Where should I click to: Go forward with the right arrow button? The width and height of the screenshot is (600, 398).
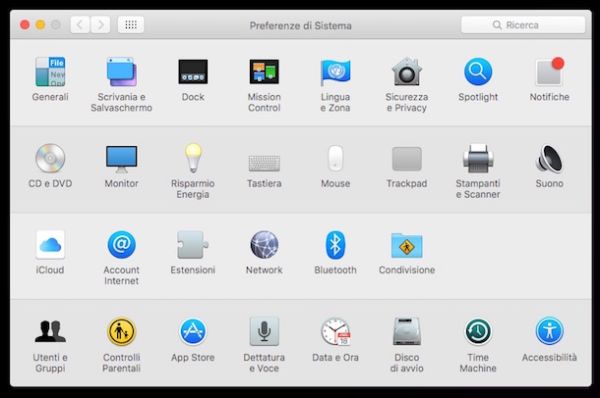(x=101, y=25)
